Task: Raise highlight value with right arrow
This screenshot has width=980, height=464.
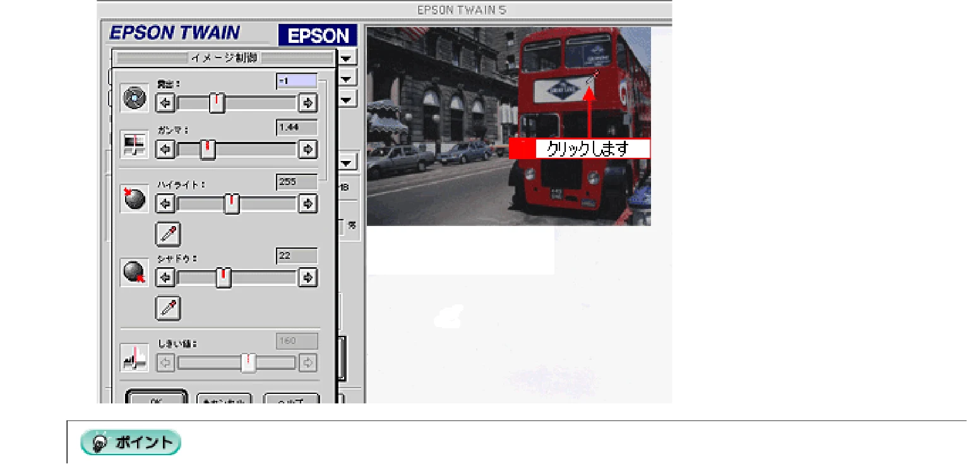Action: tap(308, 203)
